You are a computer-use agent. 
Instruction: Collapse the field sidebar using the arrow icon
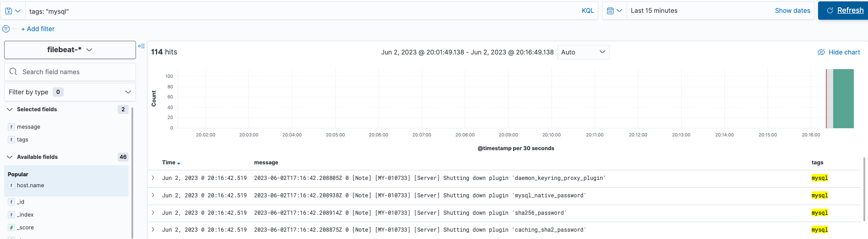[x=141, y=46]
